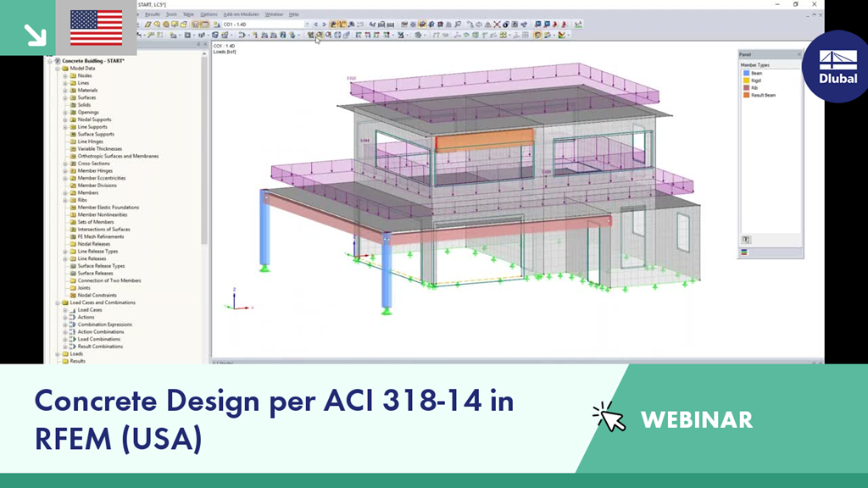This screenshot has height=488, width=868.
Task: Open the Options menu
Action: point(209,14)
